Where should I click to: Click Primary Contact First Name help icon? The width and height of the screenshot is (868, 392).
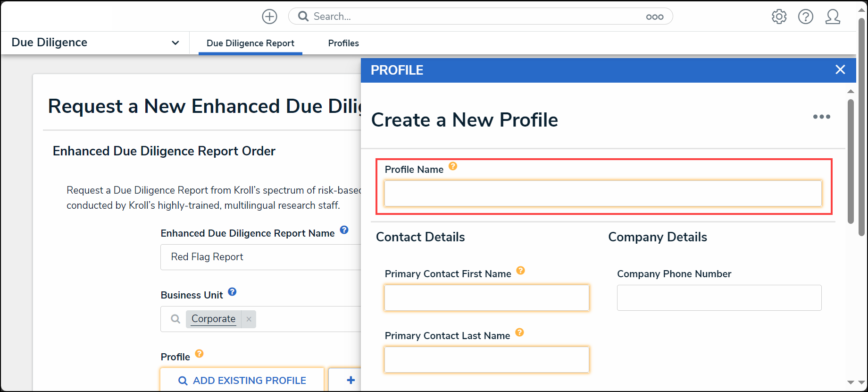pos(520,271)
